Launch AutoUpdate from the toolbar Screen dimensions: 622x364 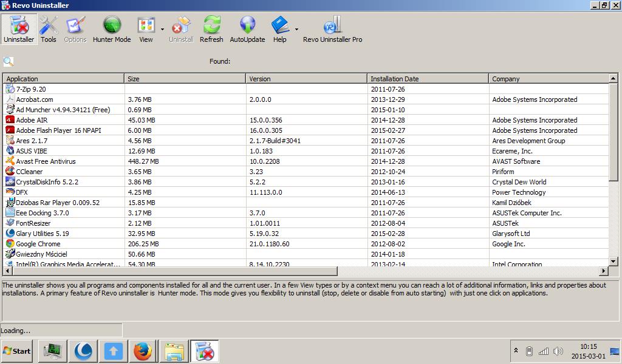[248, 29]
